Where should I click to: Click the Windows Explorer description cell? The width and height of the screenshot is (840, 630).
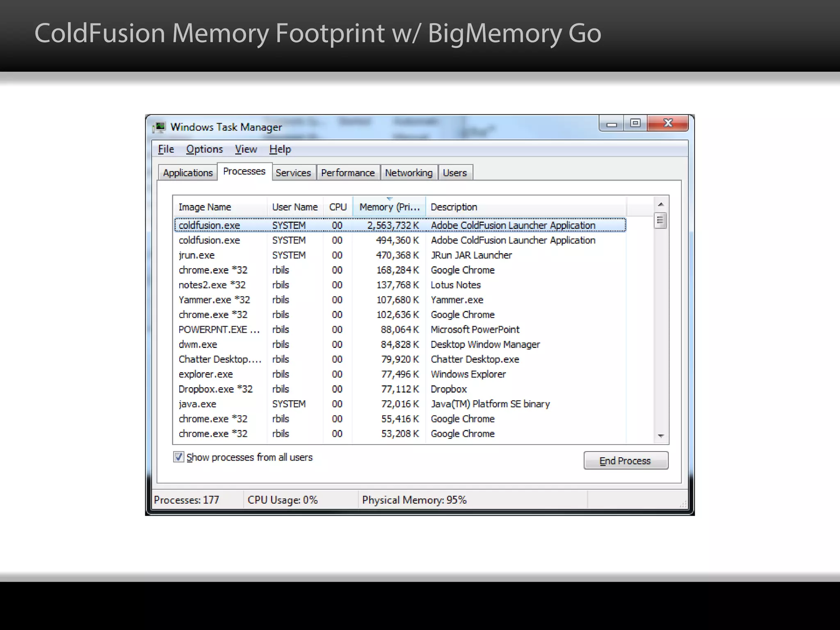coord(468,374)
